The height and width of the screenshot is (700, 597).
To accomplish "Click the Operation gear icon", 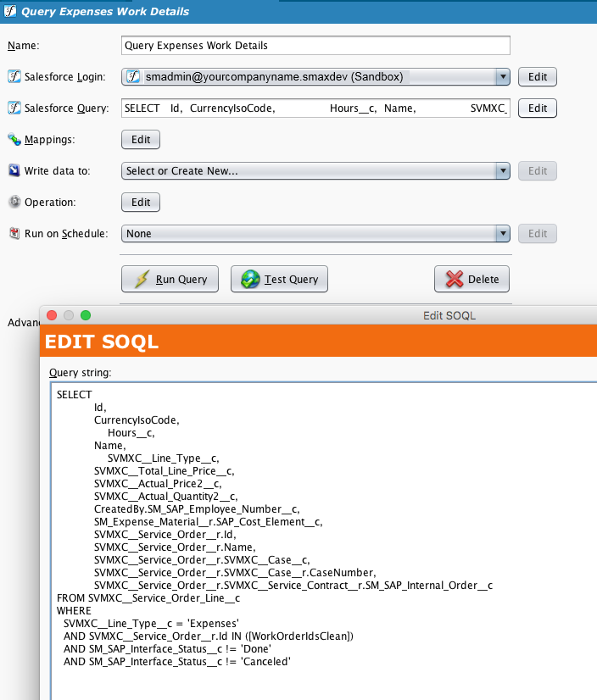I will [14, 203].
